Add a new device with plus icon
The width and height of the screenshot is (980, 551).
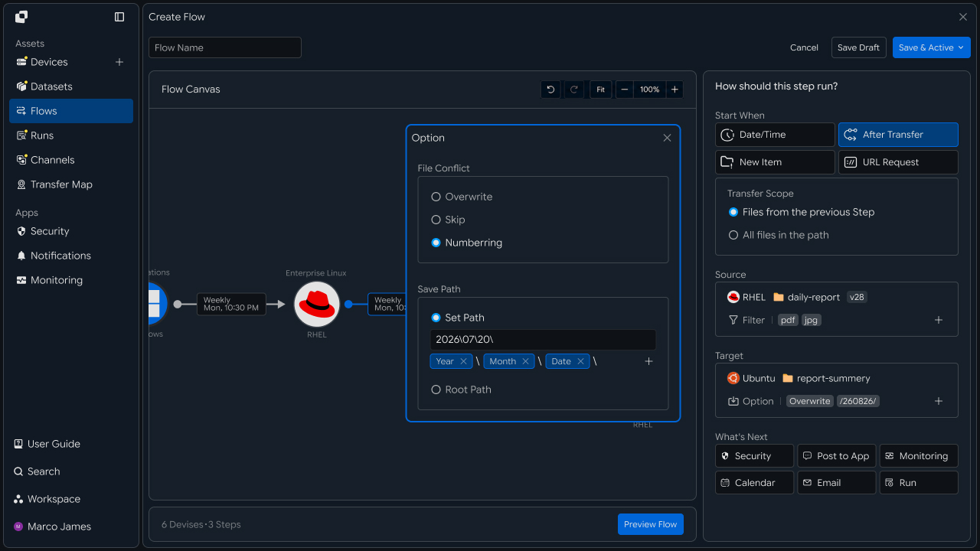click(119, 62)
